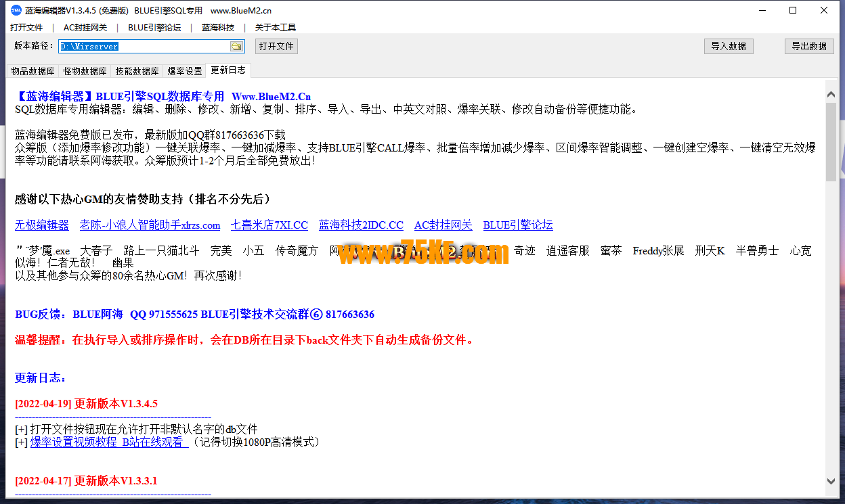Click the name 蜜茶
This screenshot has height=504, width=845.
click(611, 251)
